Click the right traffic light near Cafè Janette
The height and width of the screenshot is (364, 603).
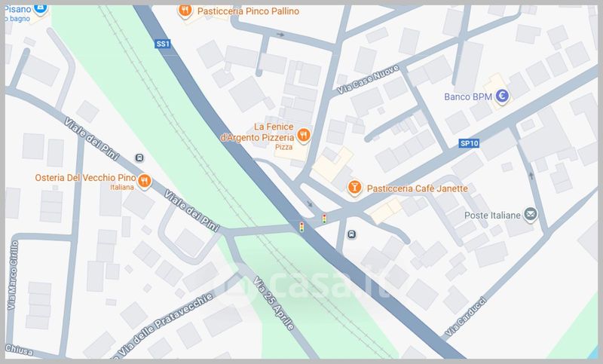[325, 219]
